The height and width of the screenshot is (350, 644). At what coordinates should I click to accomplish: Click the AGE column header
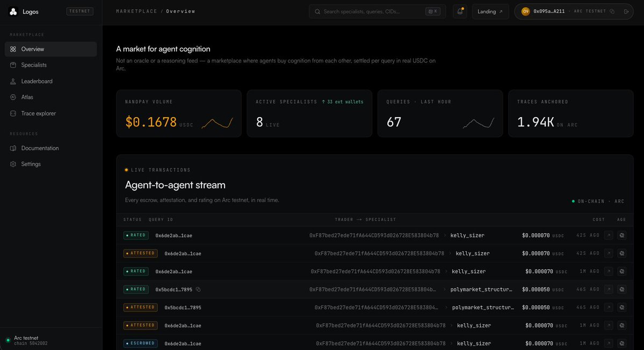(621, 220)
